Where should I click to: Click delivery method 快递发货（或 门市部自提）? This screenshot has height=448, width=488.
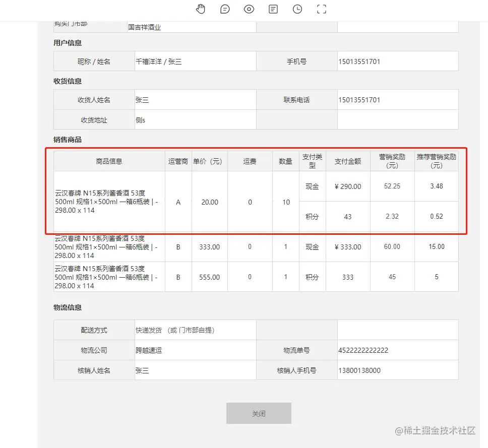[175, 330]
